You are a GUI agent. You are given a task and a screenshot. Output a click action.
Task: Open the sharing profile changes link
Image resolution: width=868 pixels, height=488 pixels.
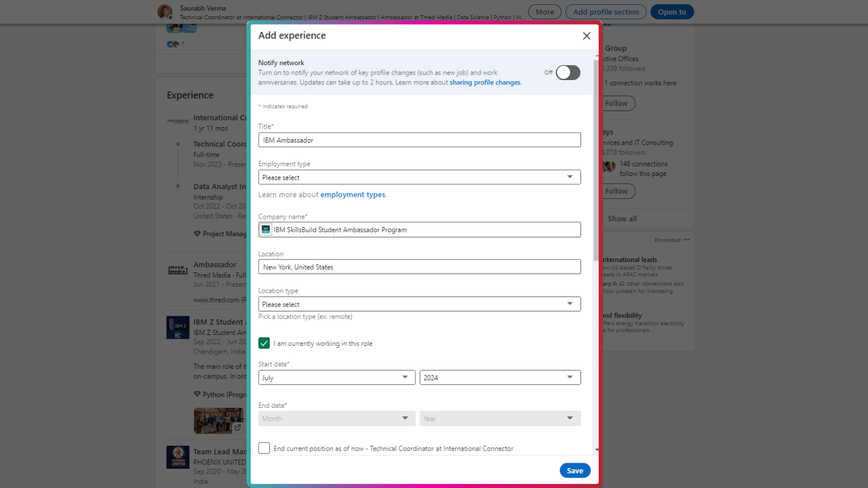485,83
